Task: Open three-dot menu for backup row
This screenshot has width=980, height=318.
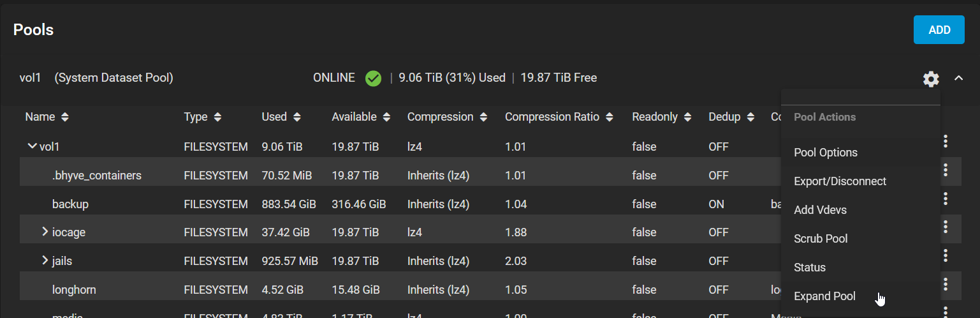Action: (x=946, y=199)
